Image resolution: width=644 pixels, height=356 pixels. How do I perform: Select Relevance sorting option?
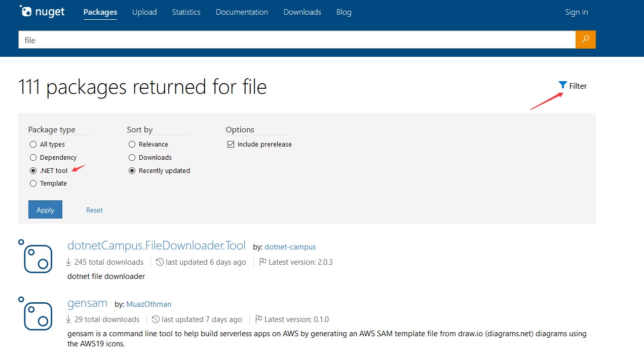131,144
